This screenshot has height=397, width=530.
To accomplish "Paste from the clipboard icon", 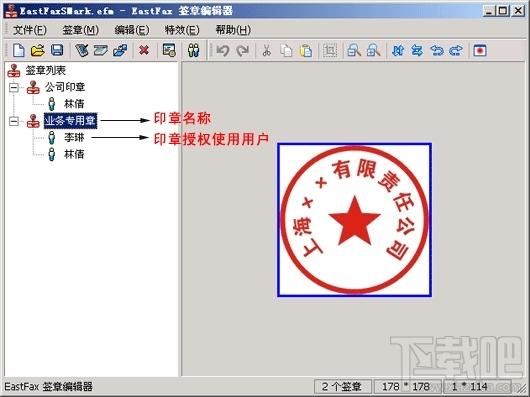I will [306, 51].
